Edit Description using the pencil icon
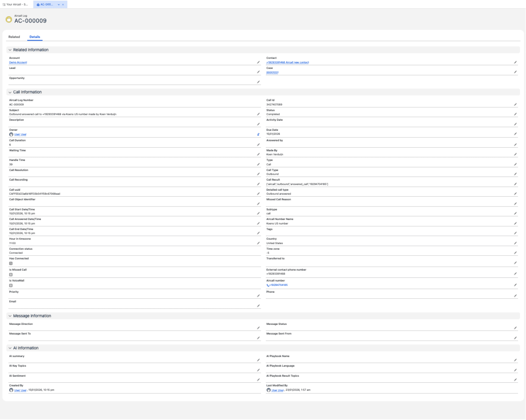This screenshot has width=526, height=420. (x=259, y=123)
